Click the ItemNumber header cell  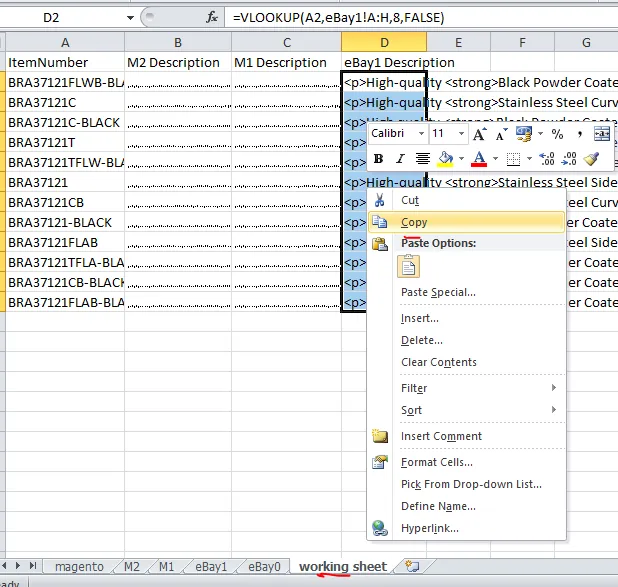(x=65, y=63)
